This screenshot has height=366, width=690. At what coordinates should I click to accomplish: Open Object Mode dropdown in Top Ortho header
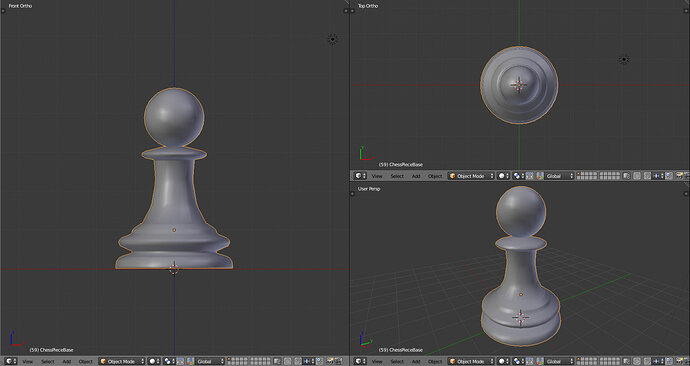(x=472, y=176)
